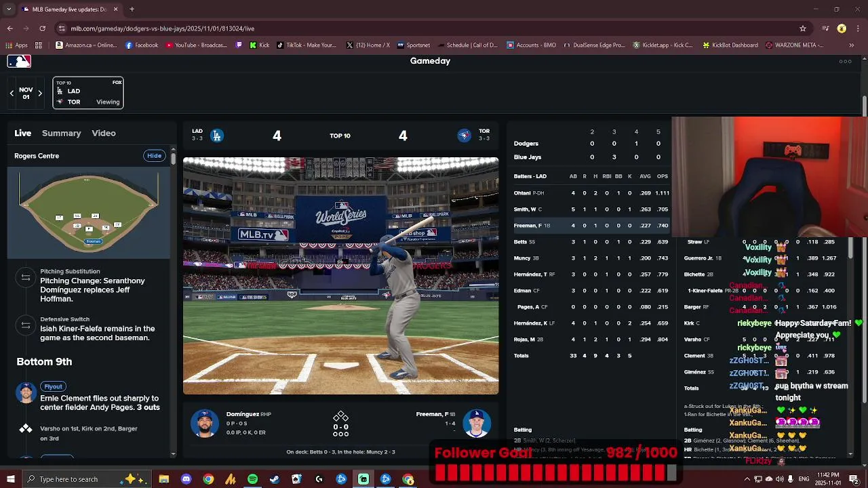Open the Windows Start menu
868x488 pixels.
pos(10,479)
